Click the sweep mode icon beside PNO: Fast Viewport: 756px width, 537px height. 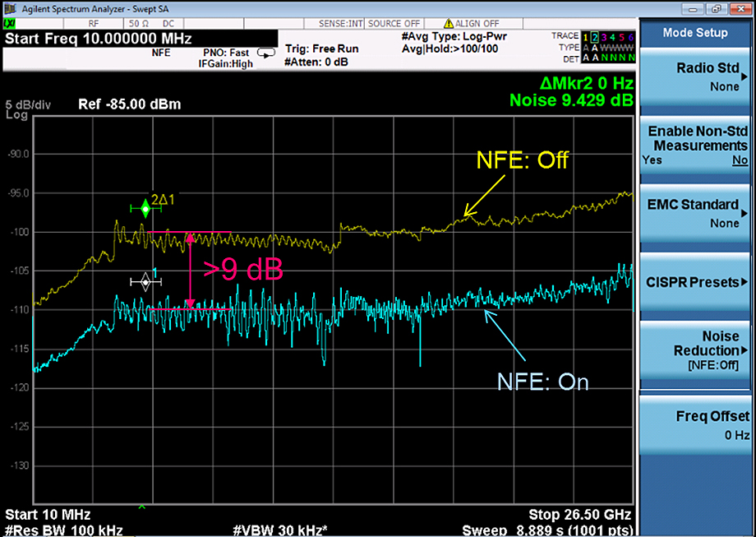(x=266, y=53)
